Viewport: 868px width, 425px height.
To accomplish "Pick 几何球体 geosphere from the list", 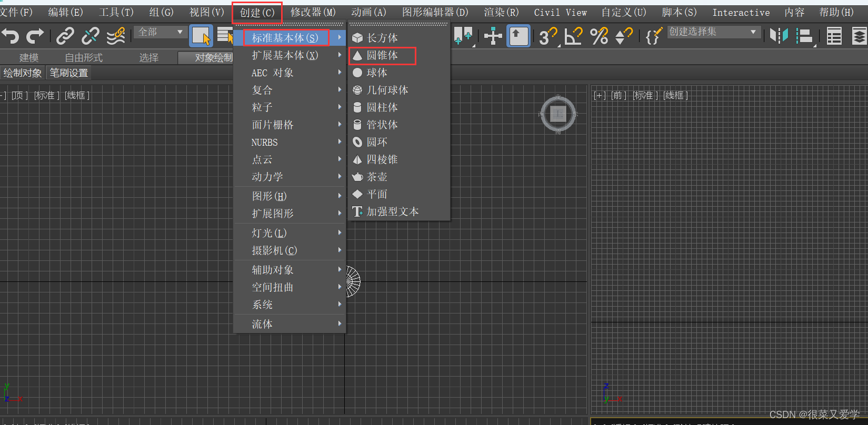I will [x=399, y=90].
